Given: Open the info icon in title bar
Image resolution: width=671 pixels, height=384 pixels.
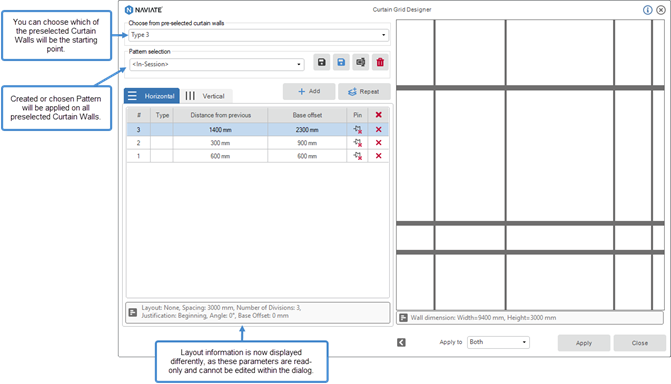Looking at the screenshot, I should pos(647,10).
